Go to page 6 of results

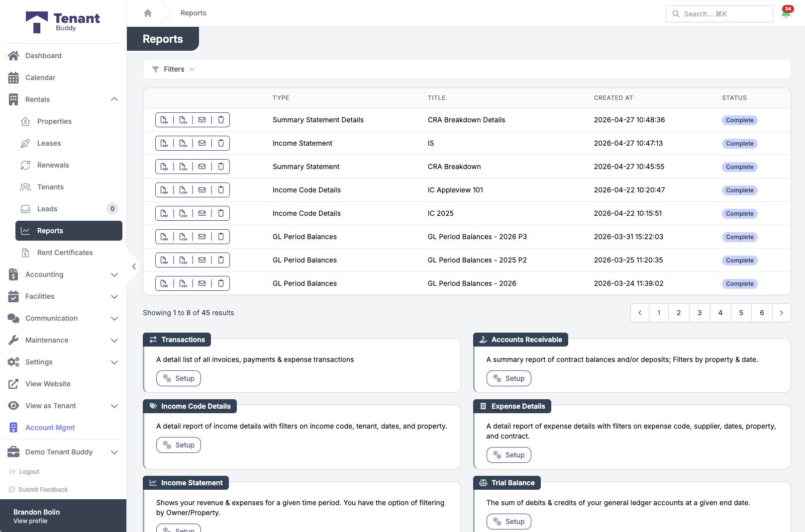762,313
